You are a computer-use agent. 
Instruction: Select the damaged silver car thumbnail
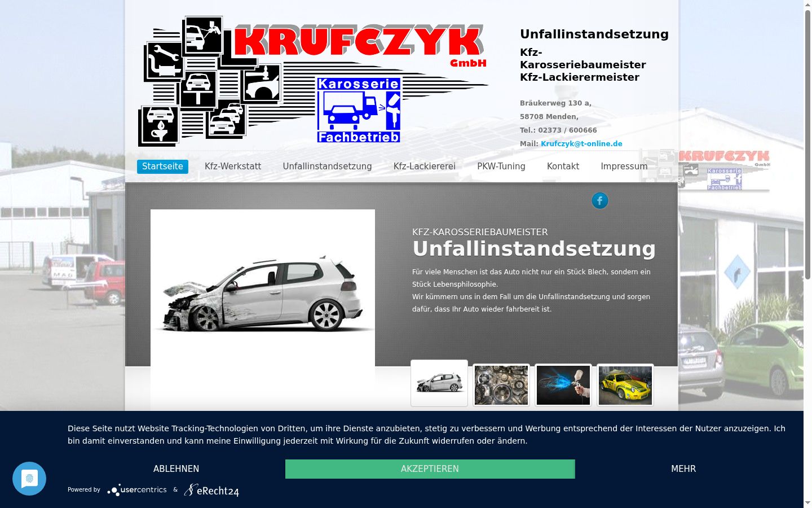pyautogui.click(x=439, y=383)
